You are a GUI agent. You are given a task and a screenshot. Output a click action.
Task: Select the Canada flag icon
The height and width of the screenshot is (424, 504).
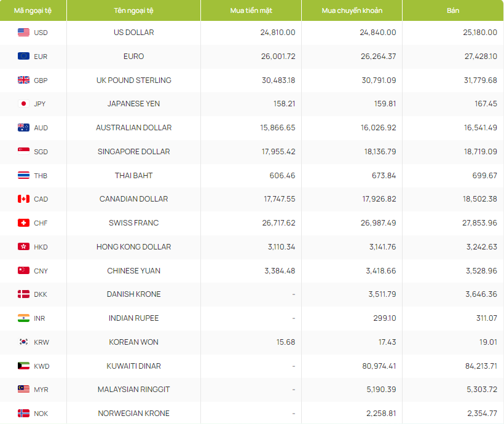click(23, 199)
